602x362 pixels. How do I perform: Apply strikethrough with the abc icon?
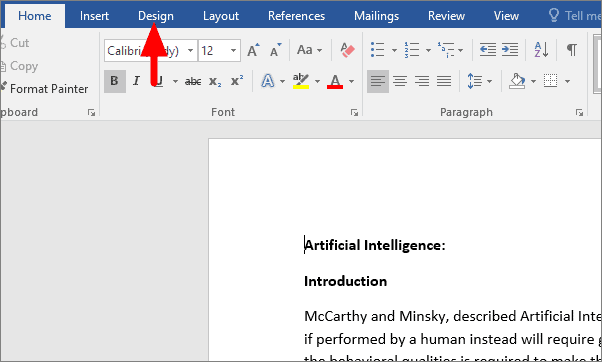coord(193,81)
